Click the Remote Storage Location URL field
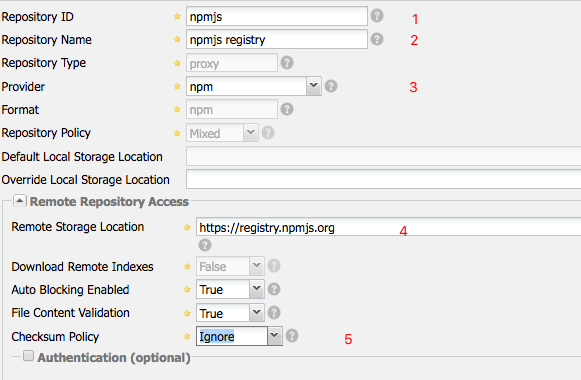This screenshot has height=380, width=581. coord(388,227)
